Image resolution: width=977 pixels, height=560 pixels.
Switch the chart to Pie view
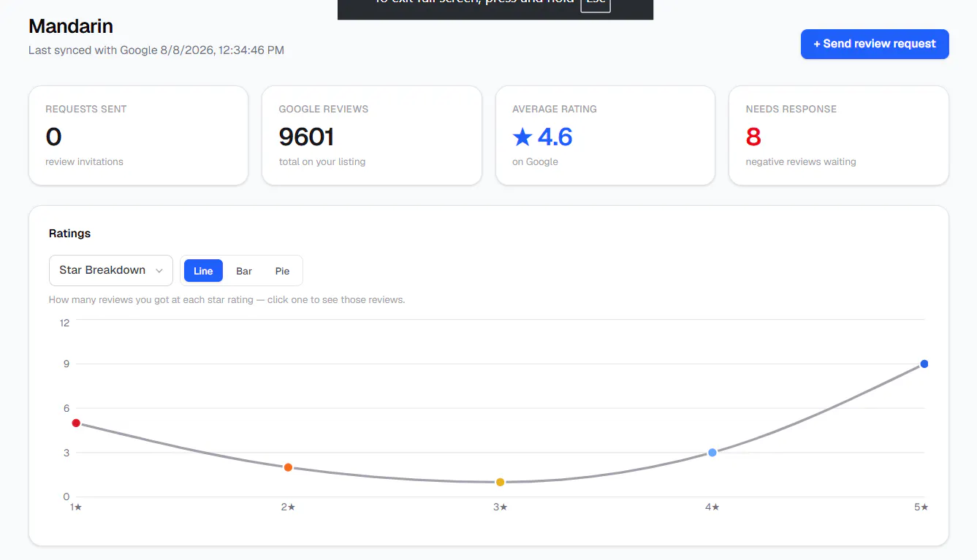pyautogui.click(x=282, y=271)
